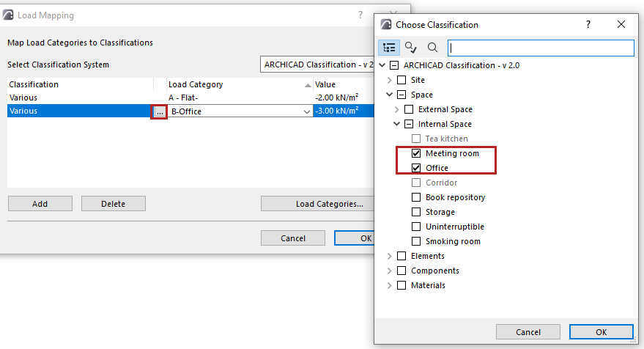Toggle the ARCHICAD Classification - v 2.0 checkbox
The width and height of the screenshot is (644, 349).
coord(394,65)
